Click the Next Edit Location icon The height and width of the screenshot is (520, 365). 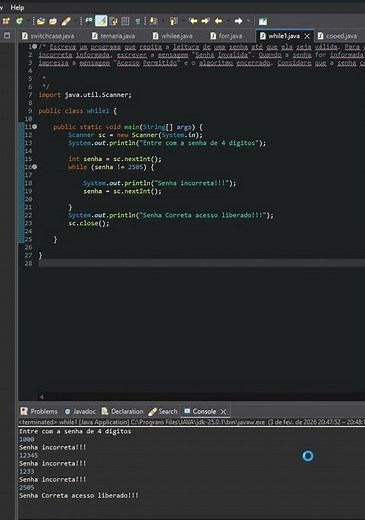point(205,21)
